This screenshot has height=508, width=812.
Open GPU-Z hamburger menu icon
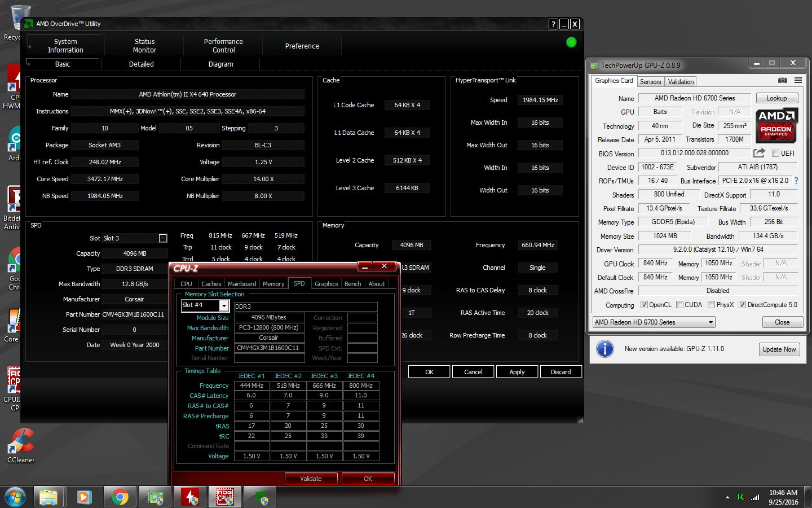click(798, 81)
